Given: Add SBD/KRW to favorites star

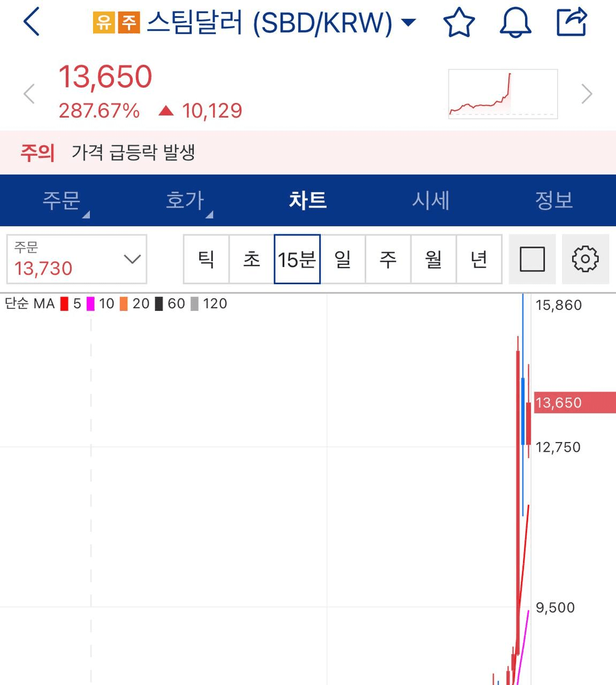Looking at the screenshot, I should coord(459,22).
